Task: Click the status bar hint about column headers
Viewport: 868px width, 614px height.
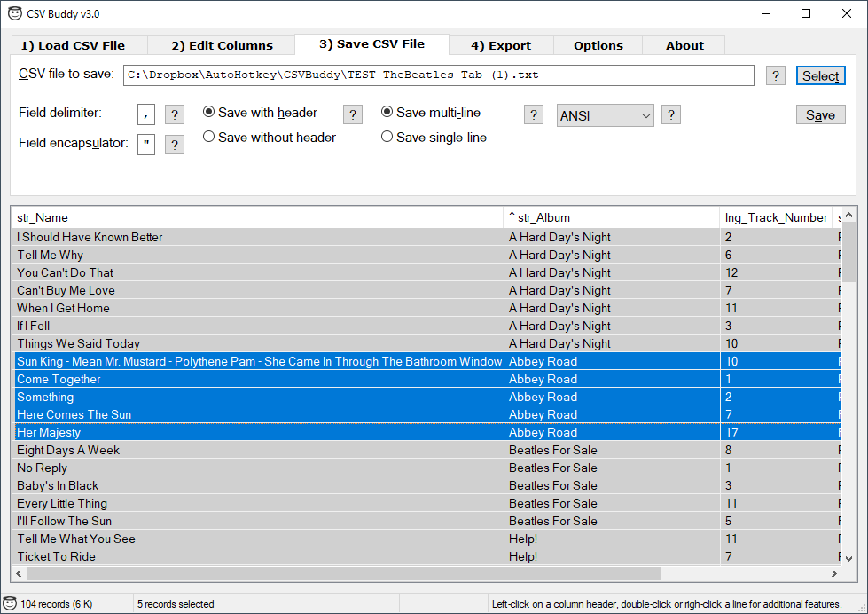Action: tap(667, 604)
